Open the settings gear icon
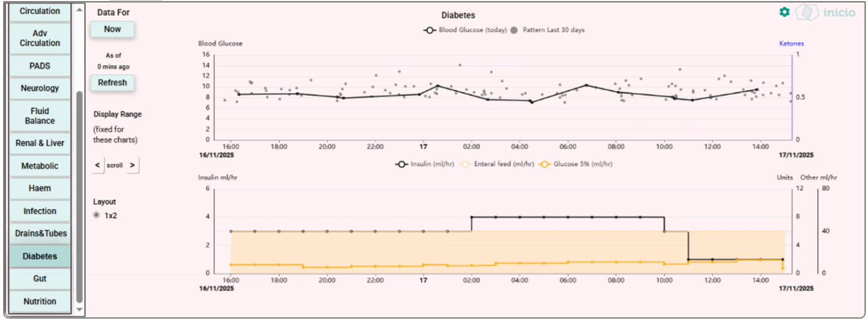The width and height of the screenshot is (868, 319). (x=784, y=12)
